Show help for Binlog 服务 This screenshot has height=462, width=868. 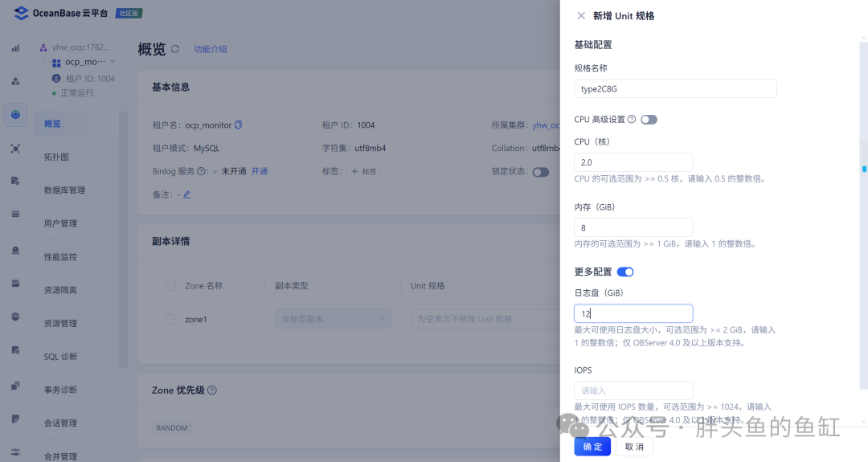(202, 171)
